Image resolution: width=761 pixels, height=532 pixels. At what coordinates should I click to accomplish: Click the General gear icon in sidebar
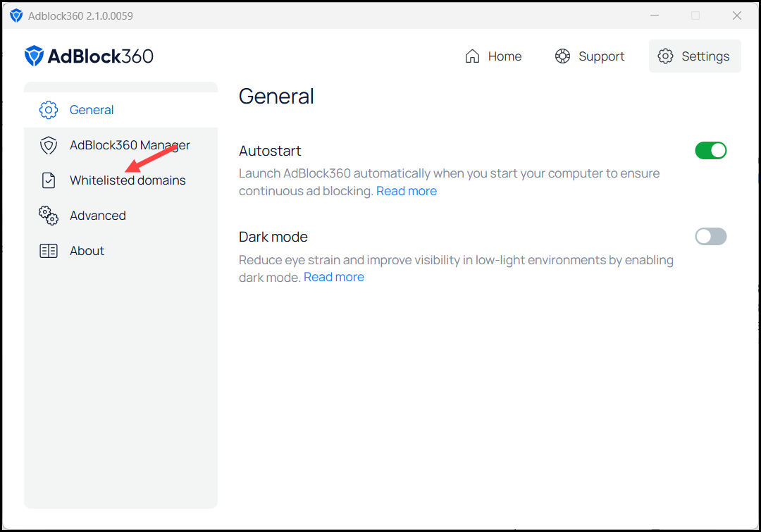tap(49, 110)
